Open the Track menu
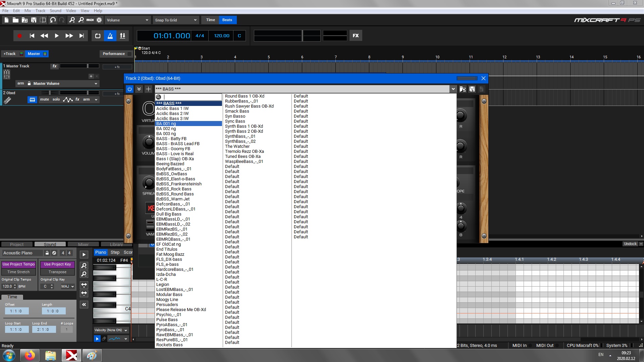644x362 pixels. 40,11
